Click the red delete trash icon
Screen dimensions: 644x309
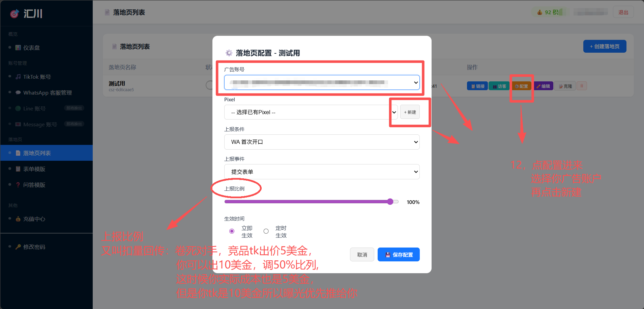pyautogui.click(x=582, y=86)
